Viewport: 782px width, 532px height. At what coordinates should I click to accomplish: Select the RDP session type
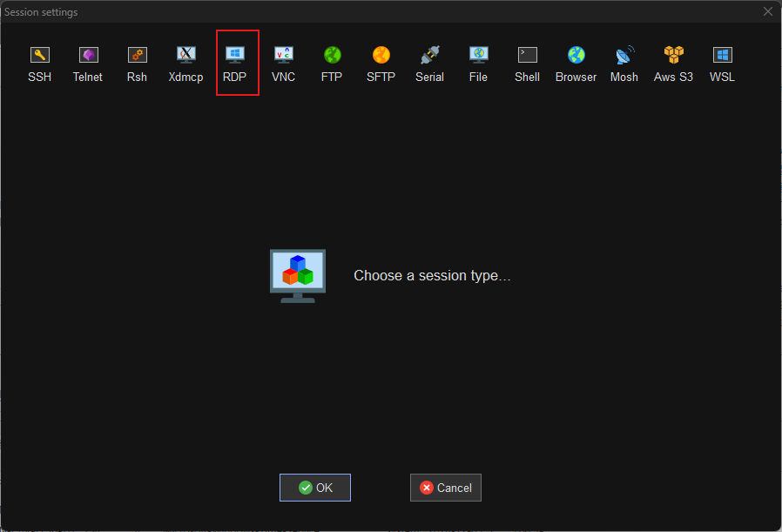[x=234, y=61]
